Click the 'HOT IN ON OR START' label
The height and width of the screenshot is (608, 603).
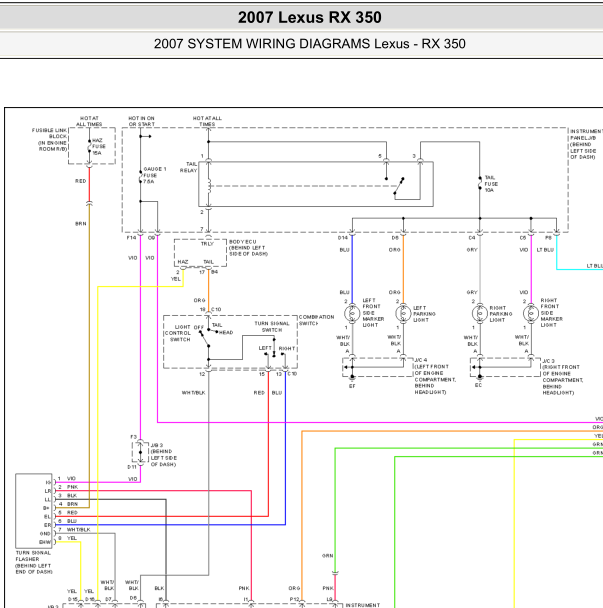coord(142,121)
